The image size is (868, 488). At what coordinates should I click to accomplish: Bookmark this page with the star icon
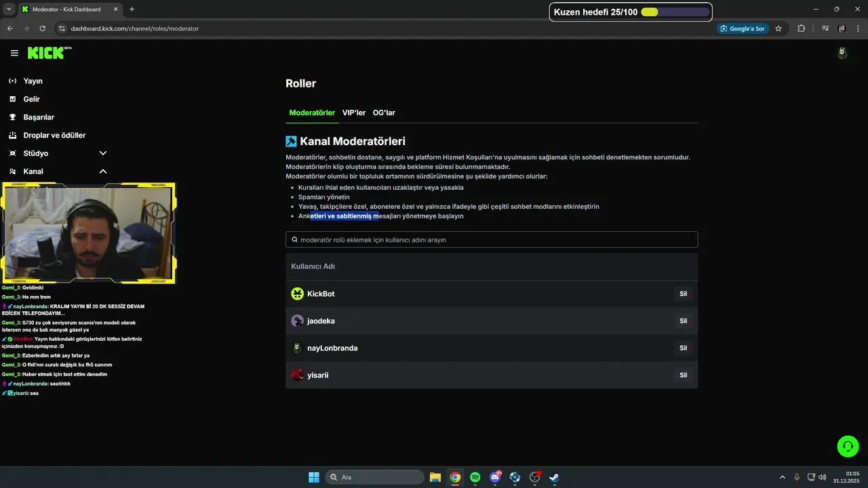[778, 28]
